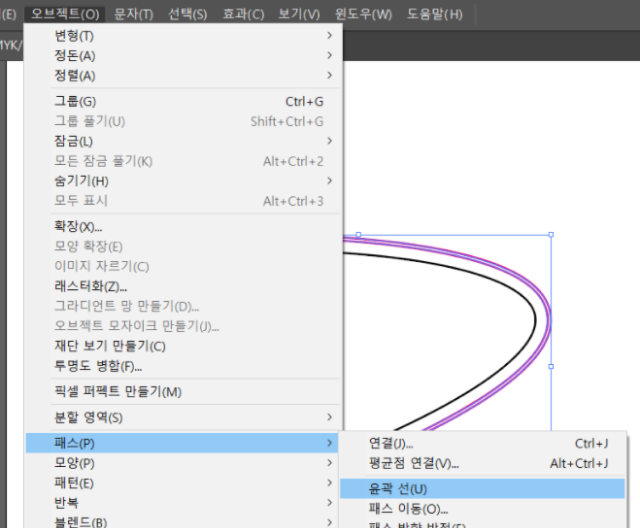Open the 도움말(H) help menu
Image resolution: width=640 pixels, height=528 pixels.
(435, 14)
